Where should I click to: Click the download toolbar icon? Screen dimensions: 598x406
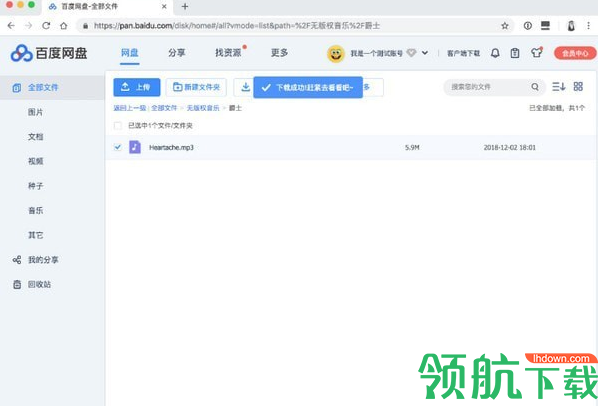click(246, 87)
